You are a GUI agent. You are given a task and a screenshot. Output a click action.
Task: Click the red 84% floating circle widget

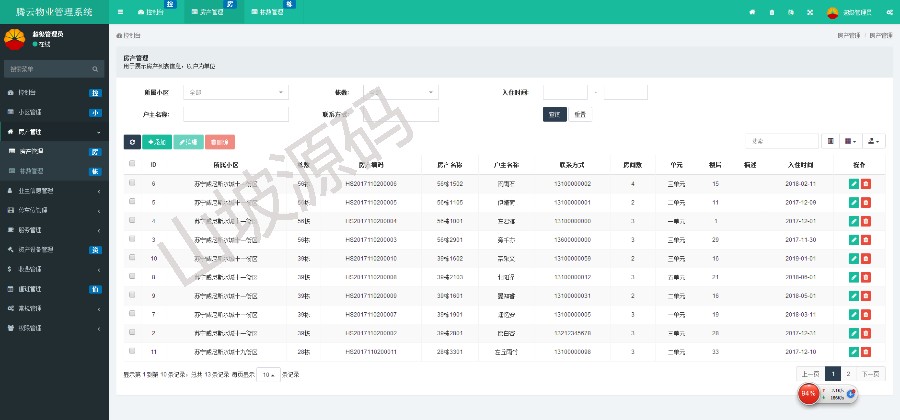(x=808, y=394)
